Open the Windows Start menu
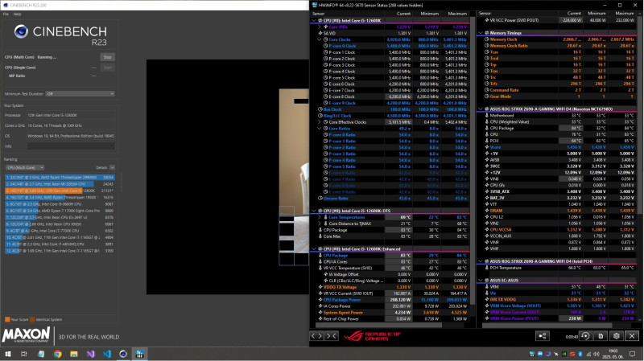 point(8,354)
